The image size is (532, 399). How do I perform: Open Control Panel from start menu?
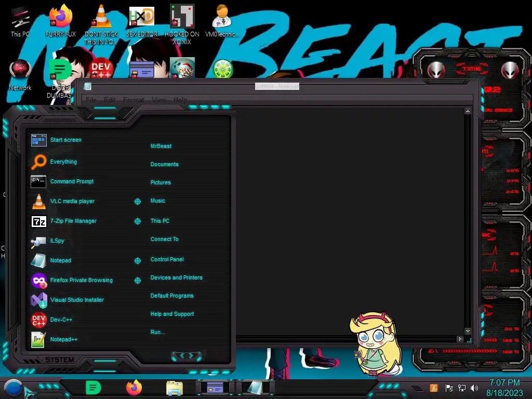coord(167,259)
